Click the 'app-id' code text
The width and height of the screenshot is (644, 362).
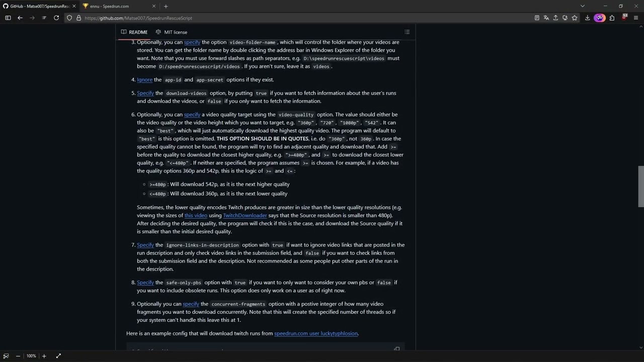[173, 80]
